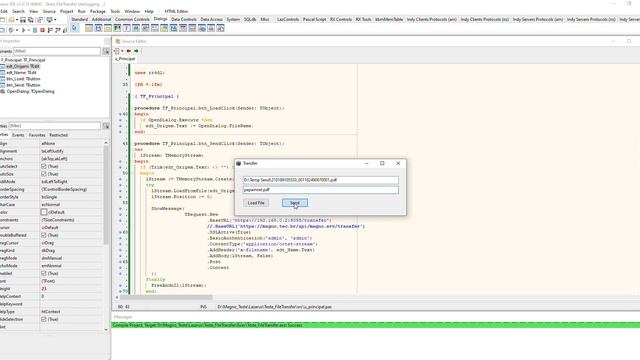Open the Search menu
The image size is (640, 360).
tap(18, 11)
